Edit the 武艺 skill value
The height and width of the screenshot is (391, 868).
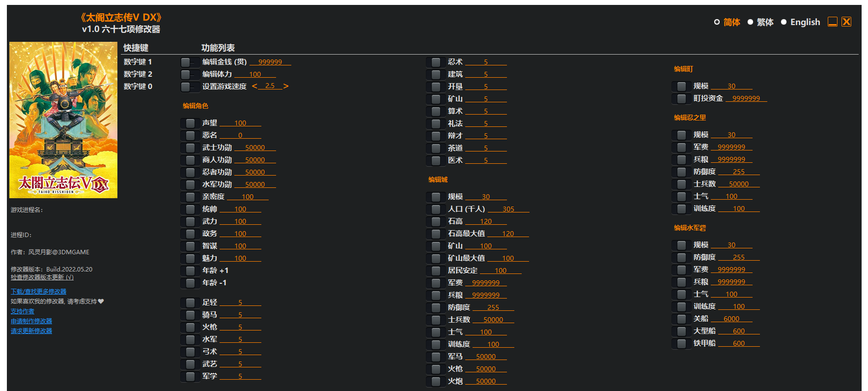240,364
